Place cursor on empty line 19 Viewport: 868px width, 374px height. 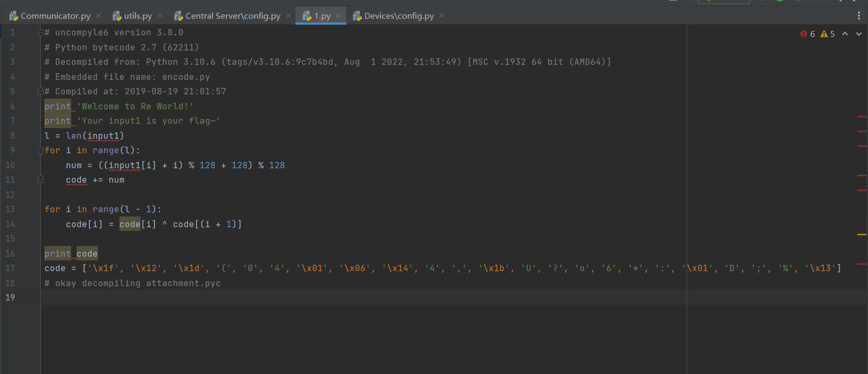pos(321,297)
